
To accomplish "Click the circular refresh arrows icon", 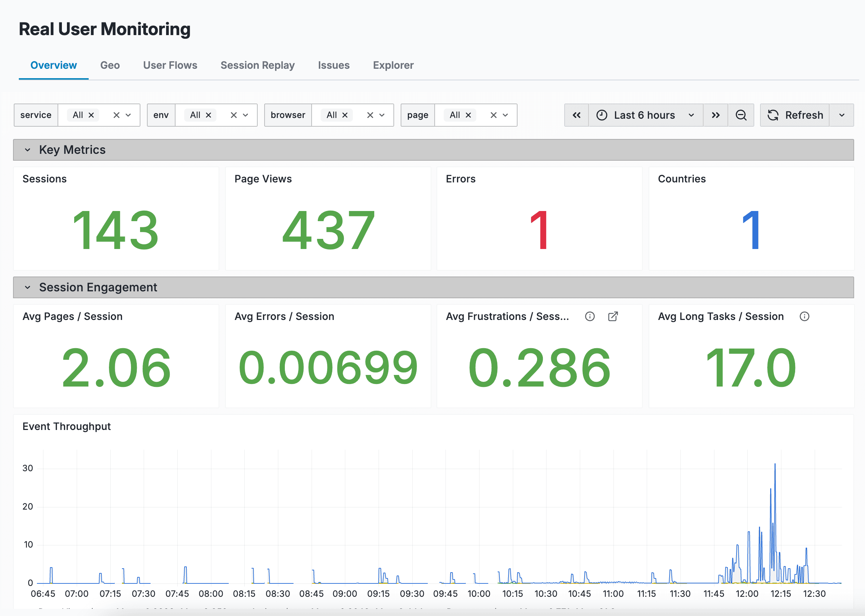I will [x=773, y=115].
